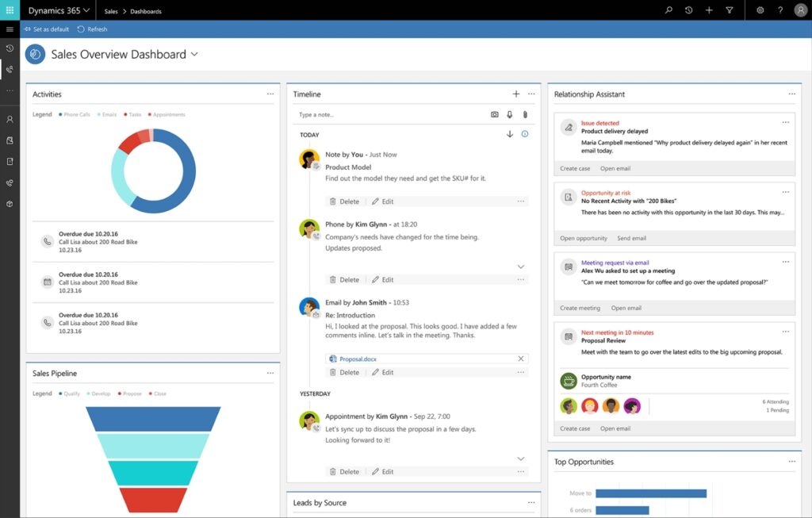Click Create meeting in Relationship Assistant
This screenshot has width=812, height=518.
580,308
